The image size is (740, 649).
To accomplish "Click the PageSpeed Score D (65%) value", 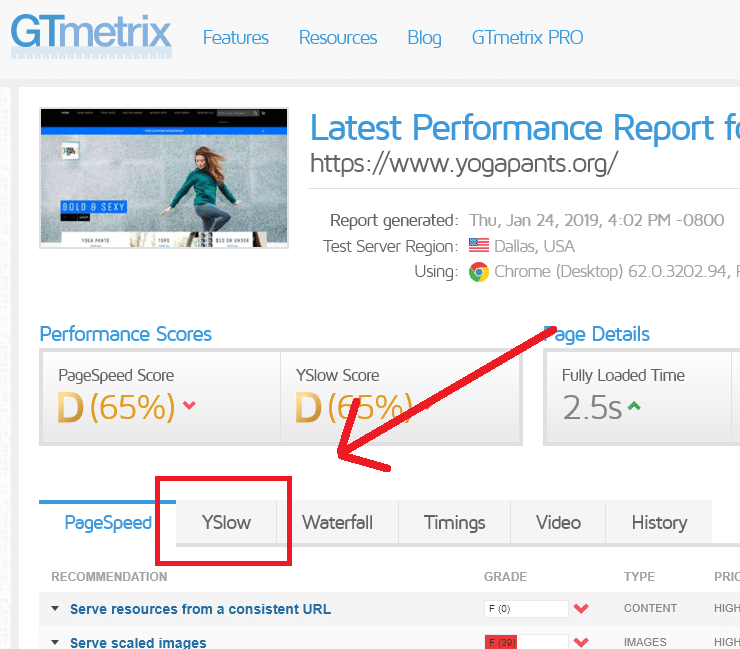I will click(x=116, y=407).
